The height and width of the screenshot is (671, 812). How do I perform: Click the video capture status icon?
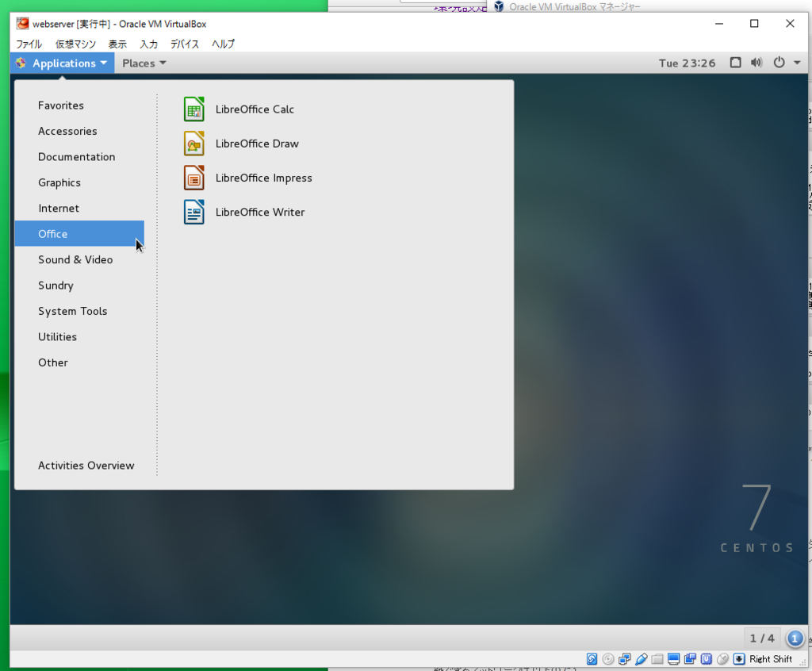[690, 659]
